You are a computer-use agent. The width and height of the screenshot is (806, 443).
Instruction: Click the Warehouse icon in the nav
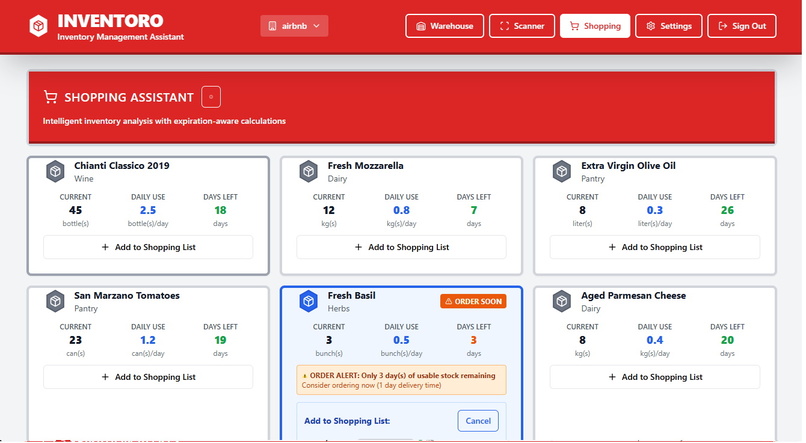[421, 26]
